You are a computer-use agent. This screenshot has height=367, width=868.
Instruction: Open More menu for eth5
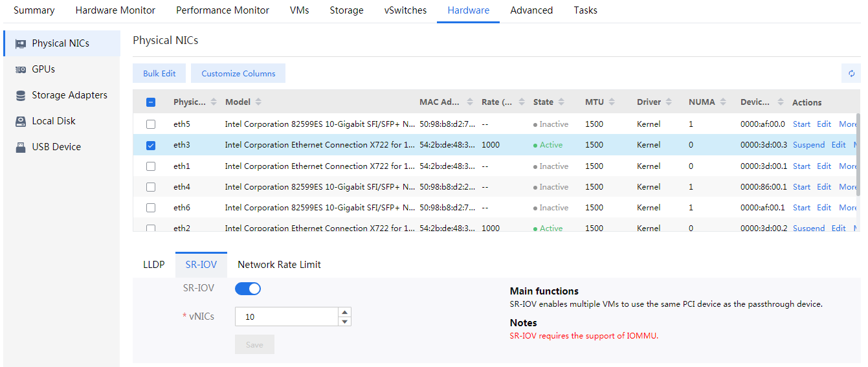(847, 124)
